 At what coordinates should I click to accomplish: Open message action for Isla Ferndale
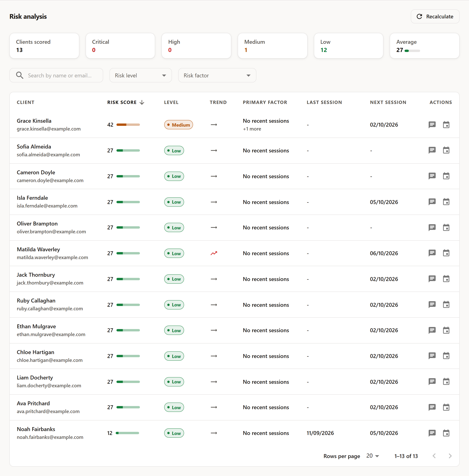(x=432, y=202)
